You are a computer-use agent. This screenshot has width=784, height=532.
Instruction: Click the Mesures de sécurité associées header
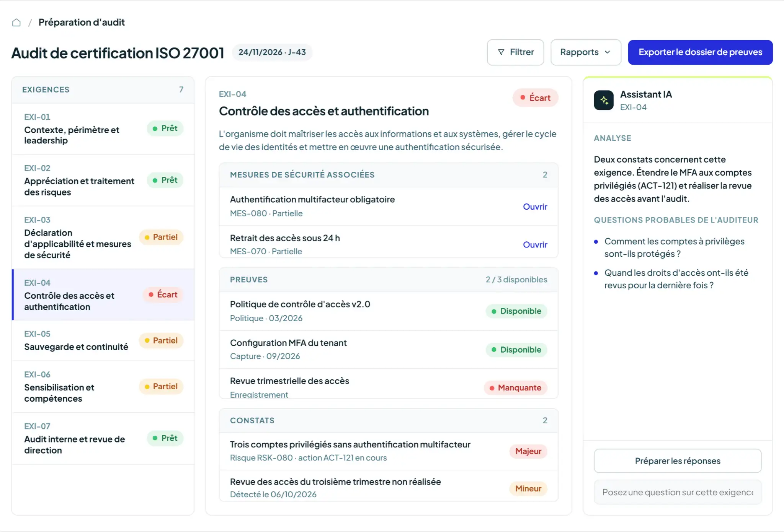coord(389,175)
